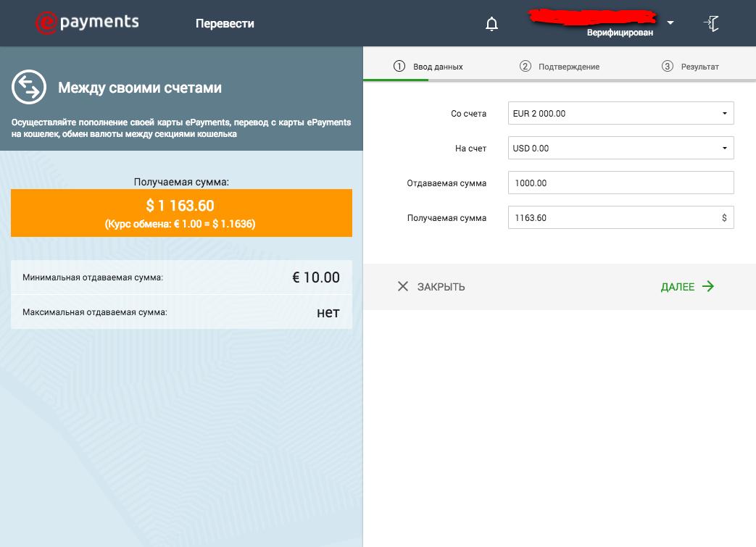Select the Результат step tab
Viewport: 756px width, 547px height.
(x=691, y=67)
